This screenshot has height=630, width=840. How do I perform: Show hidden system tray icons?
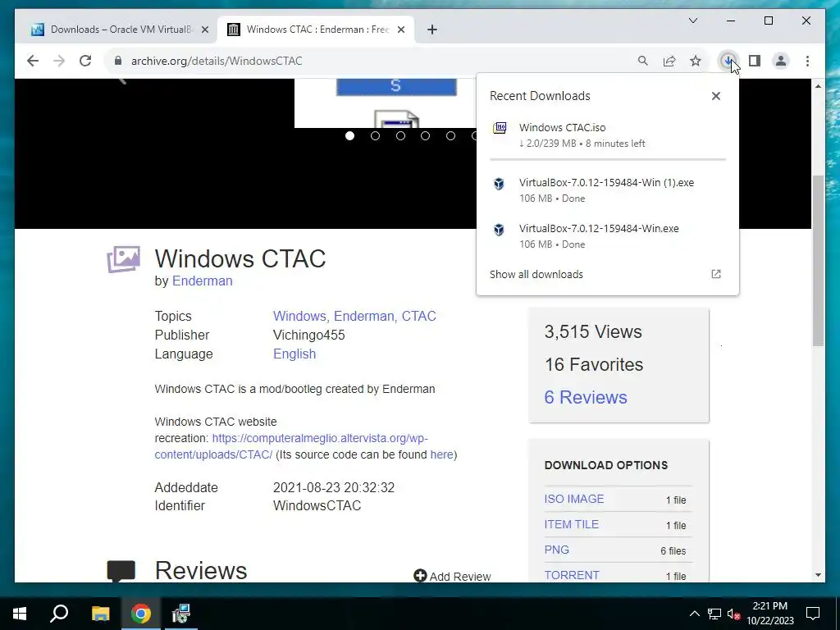coord(694,614)
